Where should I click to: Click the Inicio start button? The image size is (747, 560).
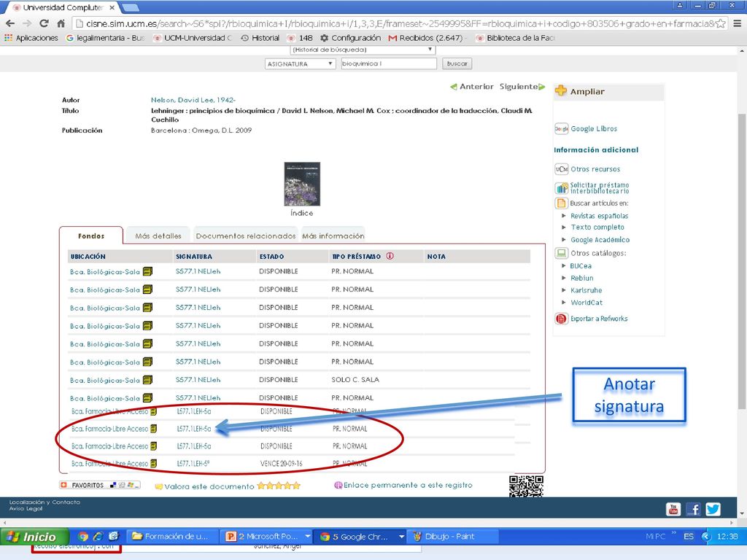(x=35, y=537)
